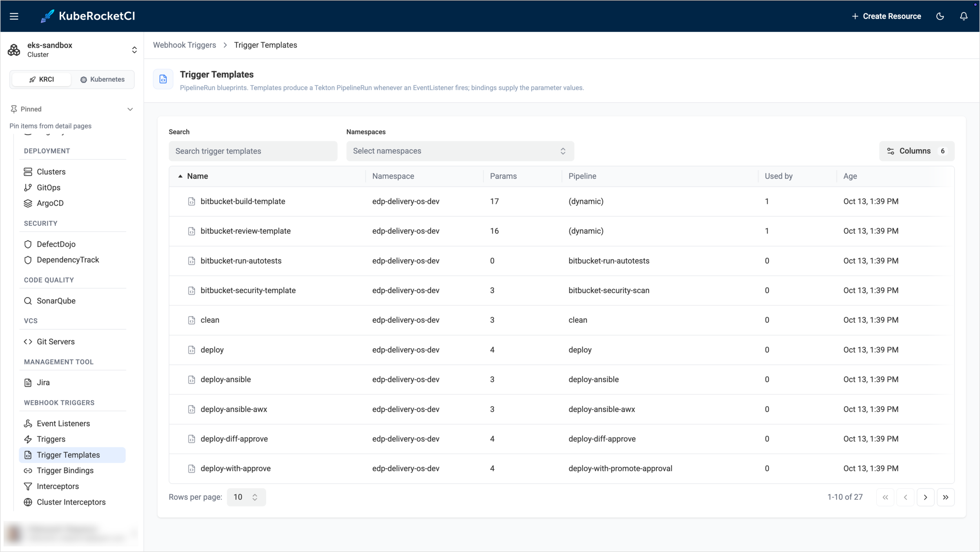Image resolution: width=980 pixels, height=552 pixels.
Task: Select deploy-with-promote-approval pipeline cell
Action: tap(620, 469)
